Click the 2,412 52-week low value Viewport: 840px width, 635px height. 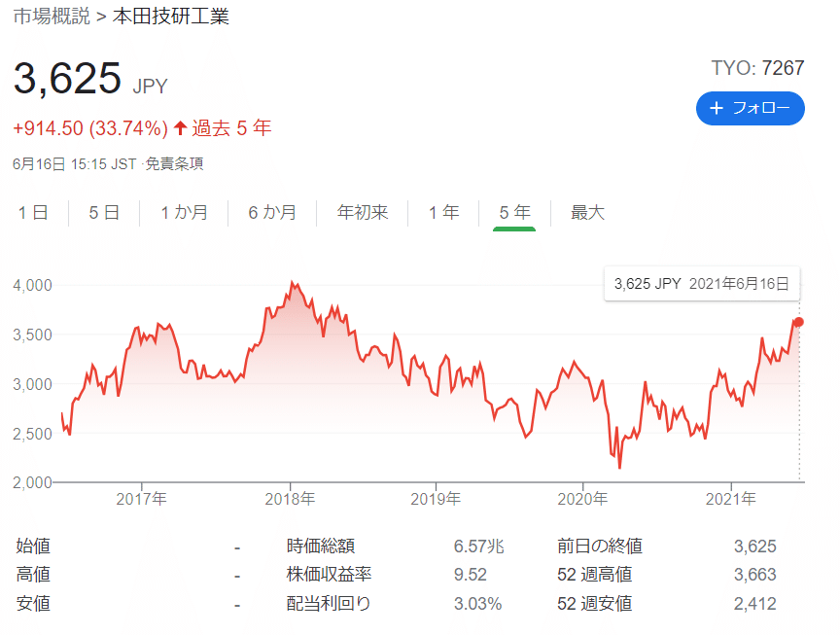[x=754, y=604]
